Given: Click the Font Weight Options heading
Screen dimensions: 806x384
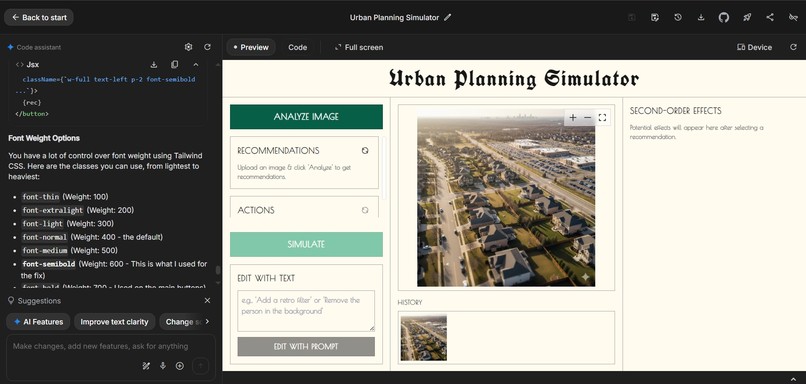Looking at the screenshot, I should [44, 138].
